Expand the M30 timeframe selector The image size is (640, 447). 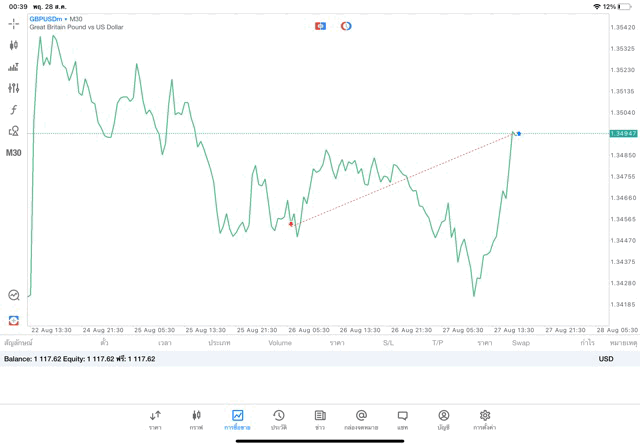pos(14,153)
